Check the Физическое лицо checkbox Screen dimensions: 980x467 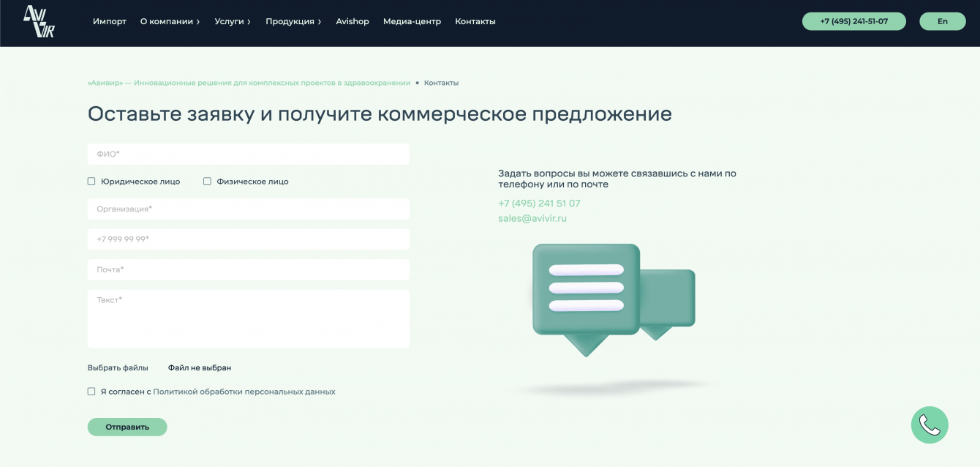point(207,182)
